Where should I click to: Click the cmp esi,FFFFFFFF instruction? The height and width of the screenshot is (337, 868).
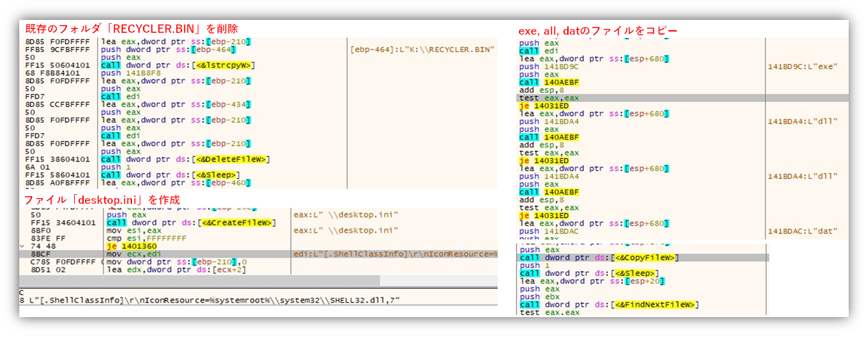point(140,238)
